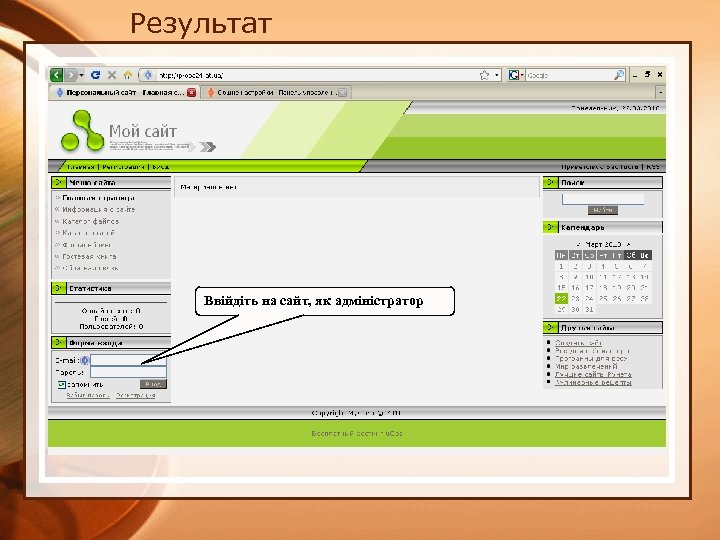Click the green arrow icon beside Статистика
The width and height of the screenshot is (720, 540).
(59, 288)
